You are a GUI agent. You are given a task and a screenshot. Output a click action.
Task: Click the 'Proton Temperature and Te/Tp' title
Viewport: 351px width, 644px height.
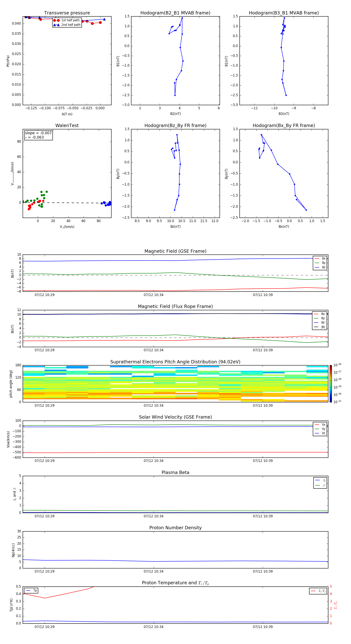(175, 583)
